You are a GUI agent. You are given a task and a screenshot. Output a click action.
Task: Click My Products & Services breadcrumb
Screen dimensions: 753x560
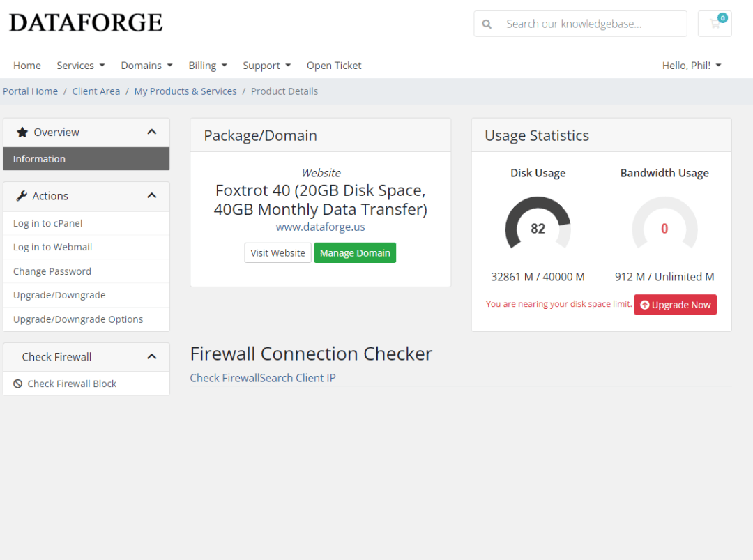[x=185, y=91]
